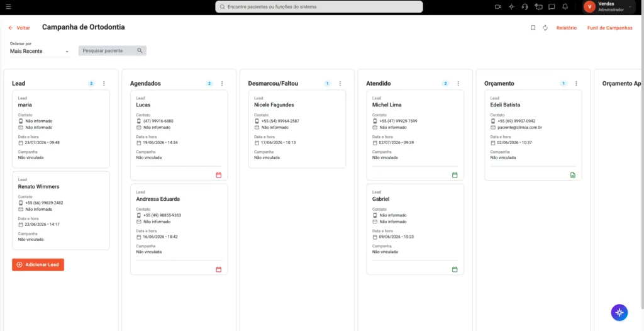Open the notifications bell
644x331 pixels.
click(x=565, y=7)
